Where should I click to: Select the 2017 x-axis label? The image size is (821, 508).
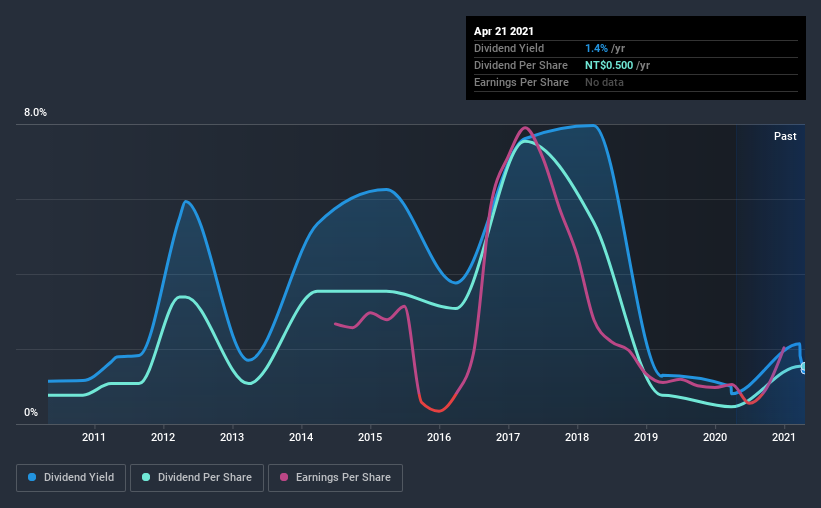click(x=507, y=437)
